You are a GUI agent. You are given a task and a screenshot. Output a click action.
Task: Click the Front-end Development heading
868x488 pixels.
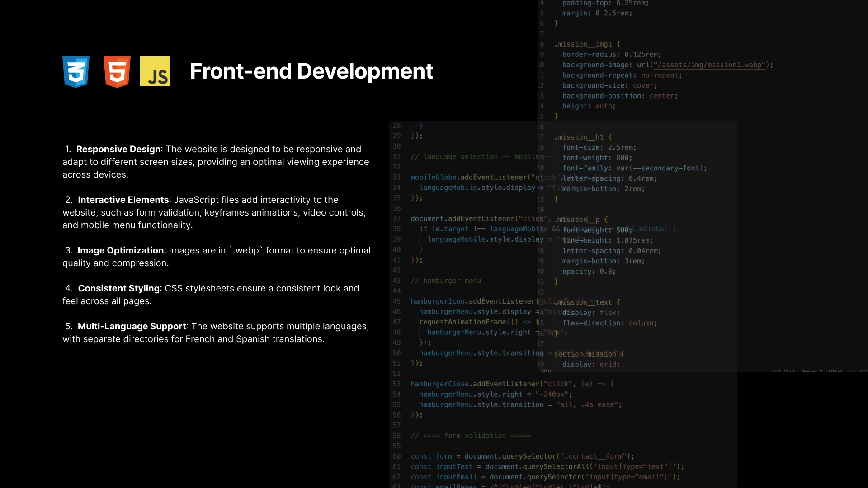click(x=311, y=71)
